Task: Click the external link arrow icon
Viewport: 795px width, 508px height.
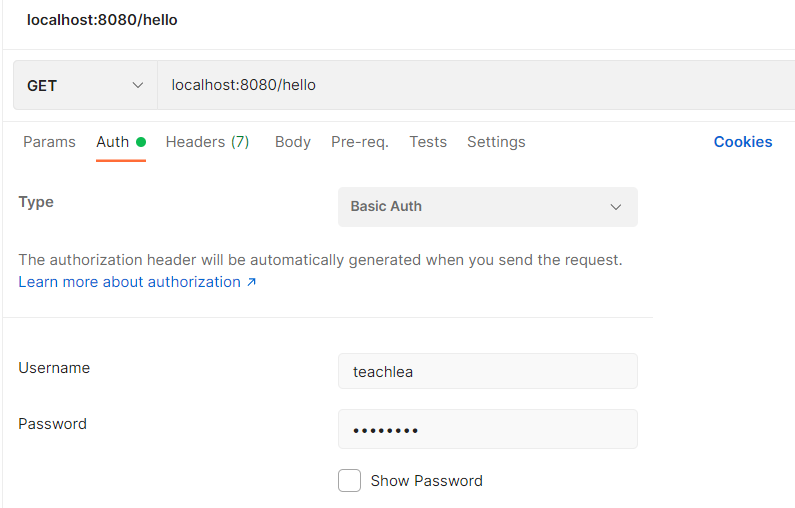Action: pos(251,282)
